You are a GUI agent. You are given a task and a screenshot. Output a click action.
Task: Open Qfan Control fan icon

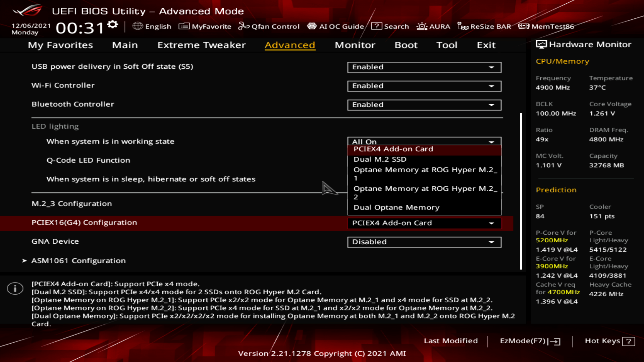pyautogui.click(x=244, y=26)
